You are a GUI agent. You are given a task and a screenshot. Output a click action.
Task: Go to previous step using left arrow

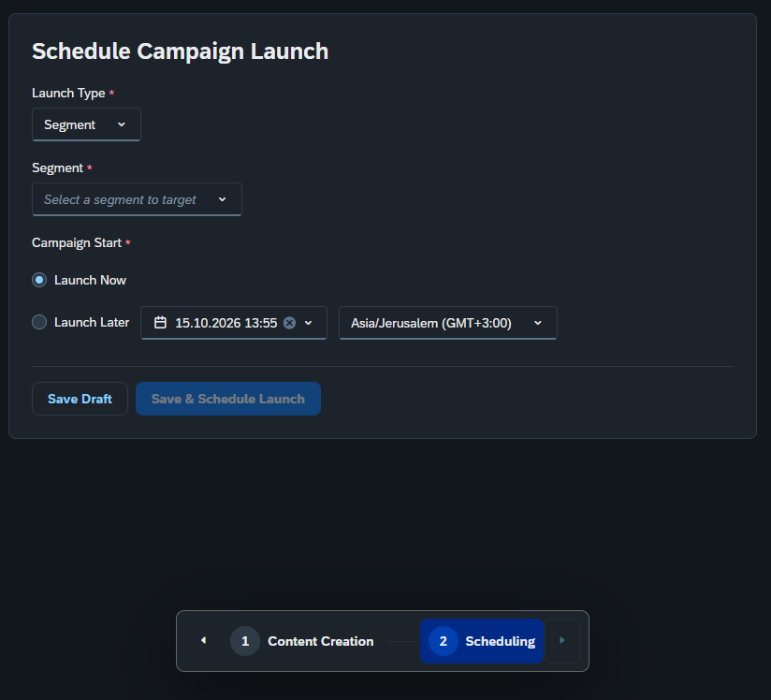pyautogui.click(x=204, y=640)
